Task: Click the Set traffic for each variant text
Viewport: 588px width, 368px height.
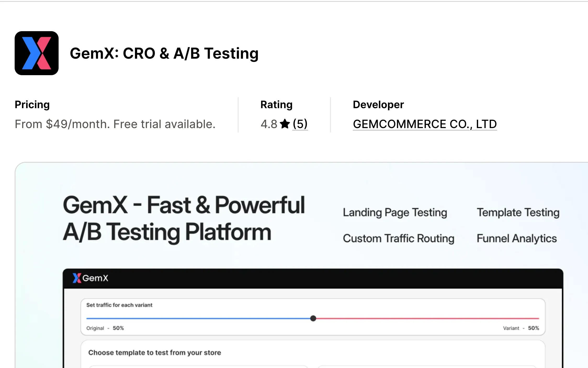Action: tap(119, 305)
